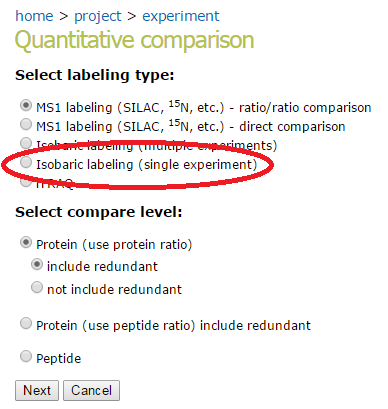Open the home breadcrumb link
388x409 pixels.
[x=34, y=16]
